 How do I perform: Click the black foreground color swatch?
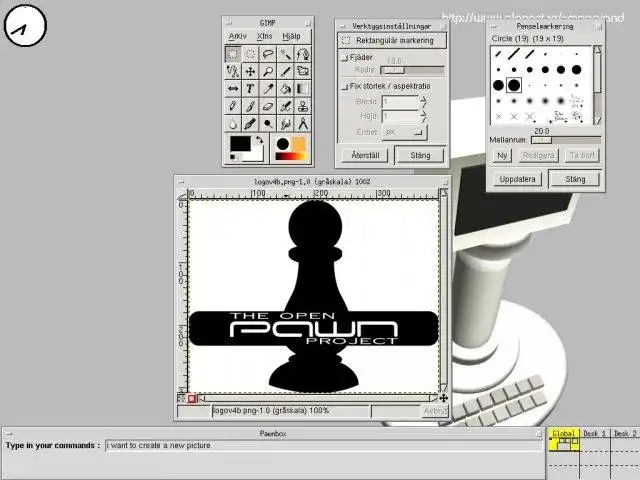[x=240, y=144]
